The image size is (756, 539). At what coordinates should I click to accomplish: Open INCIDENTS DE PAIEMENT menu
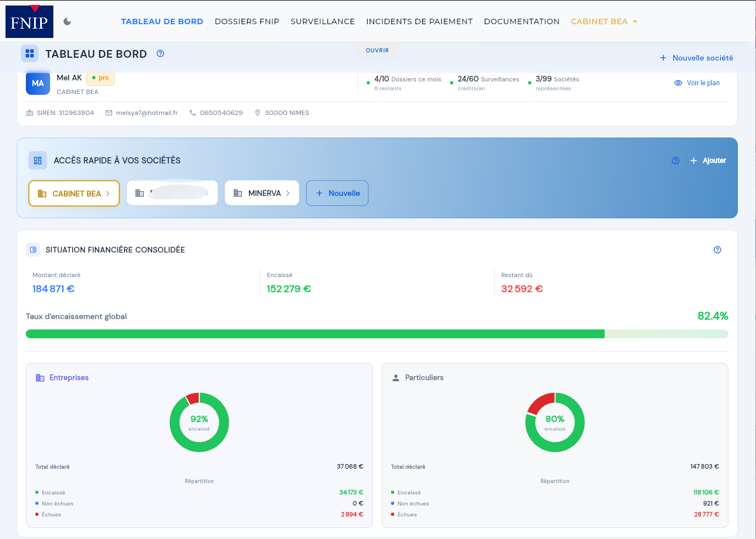(419, 21)
